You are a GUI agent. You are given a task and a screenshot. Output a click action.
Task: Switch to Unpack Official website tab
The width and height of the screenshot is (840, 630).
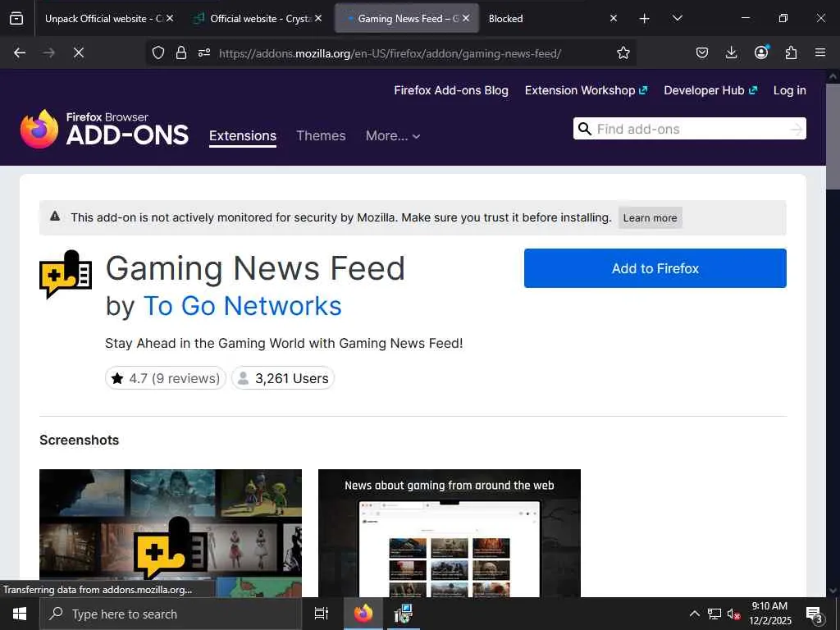pos(102,18)
